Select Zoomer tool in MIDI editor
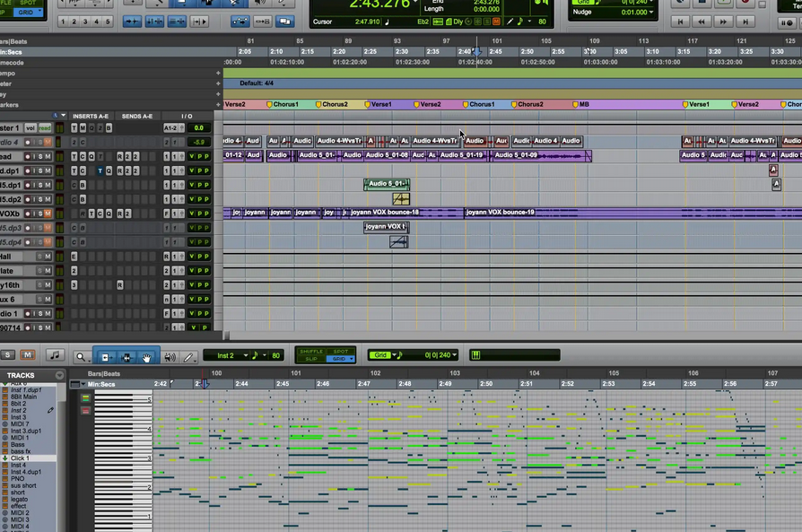This screenshot has width=802, height=532. point(81,356)
